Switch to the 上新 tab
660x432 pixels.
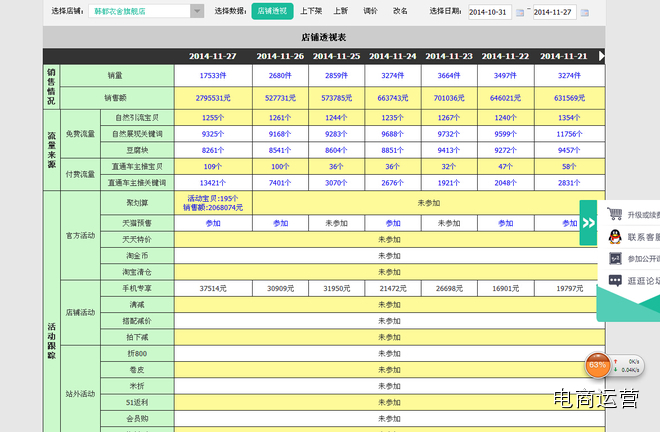[x=341, y=11]
